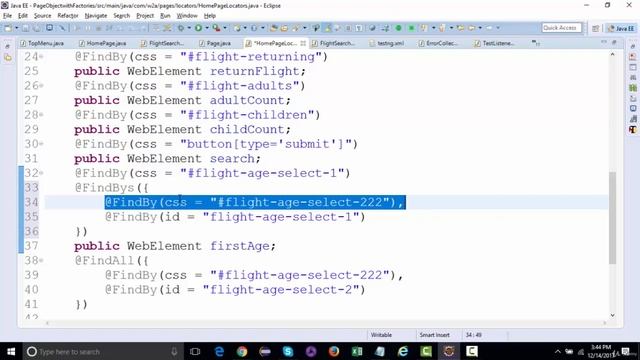Minimize the editor area

pos(604,42)
